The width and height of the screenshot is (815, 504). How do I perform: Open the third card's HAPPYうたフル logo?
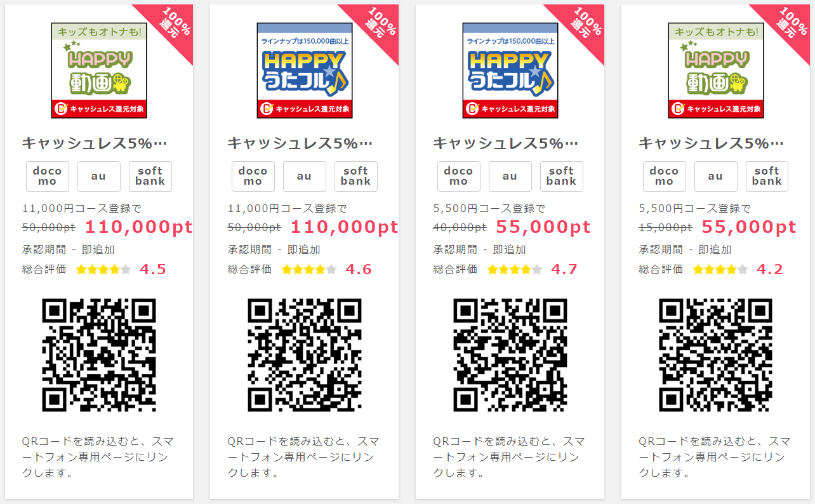[x=510, y=70]
